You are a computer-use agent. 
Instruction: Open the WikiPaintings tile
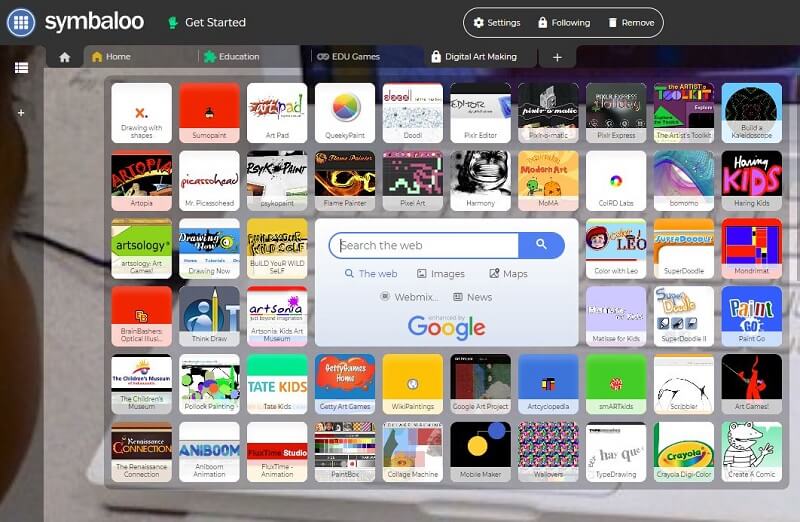pos(413,384)
